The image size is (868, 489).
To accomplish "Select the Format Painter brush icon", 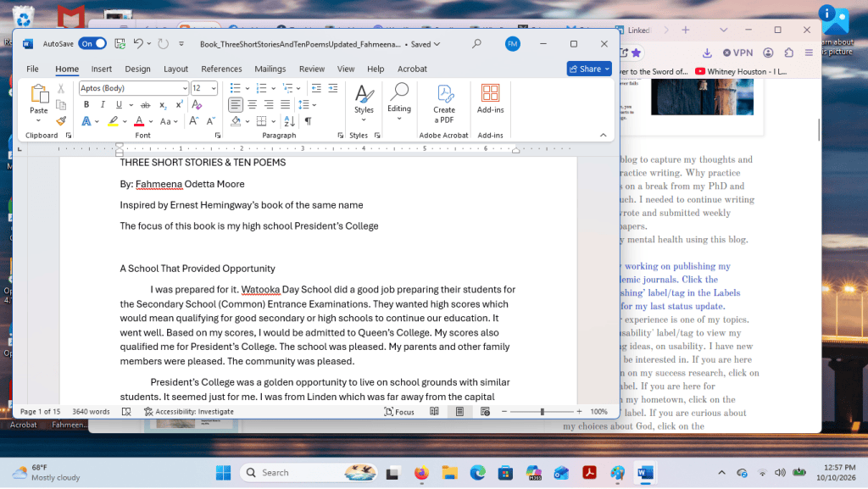I will tap(61, 120).
